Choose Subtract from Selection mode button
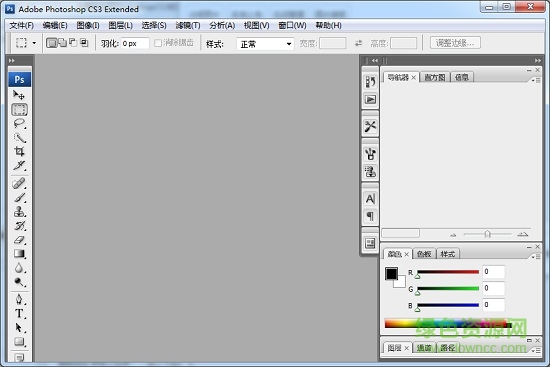The height and width of the screenshot is (367, 550). point(73,43)
